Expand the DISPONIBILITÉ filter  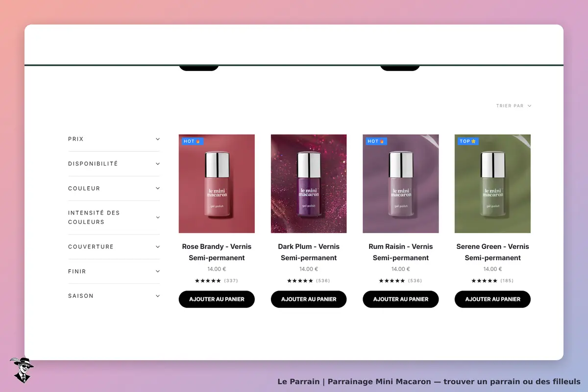pyautogui.click(x=114, y=164)
